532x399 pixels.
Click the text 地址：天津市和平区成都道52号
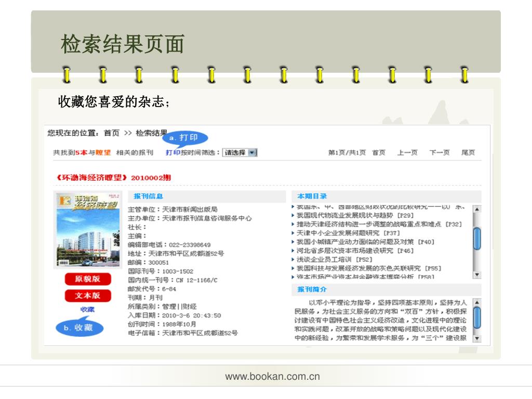176,254
